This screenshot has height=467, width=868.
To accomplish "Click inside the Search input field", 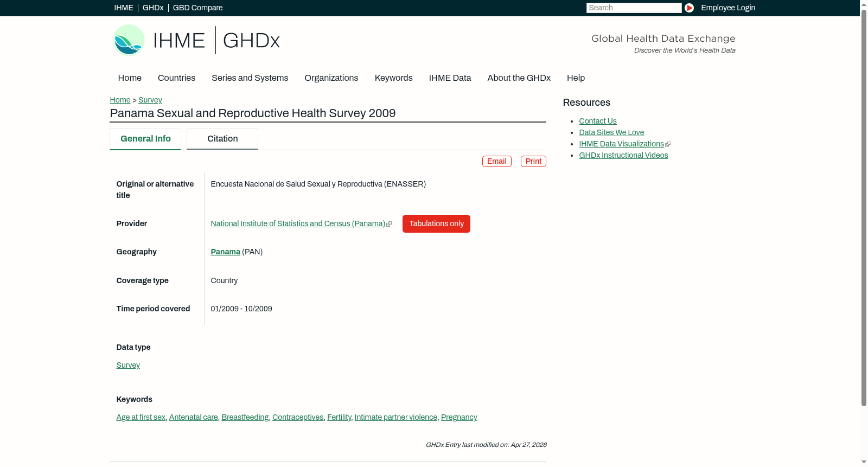I will click(634, 8).
